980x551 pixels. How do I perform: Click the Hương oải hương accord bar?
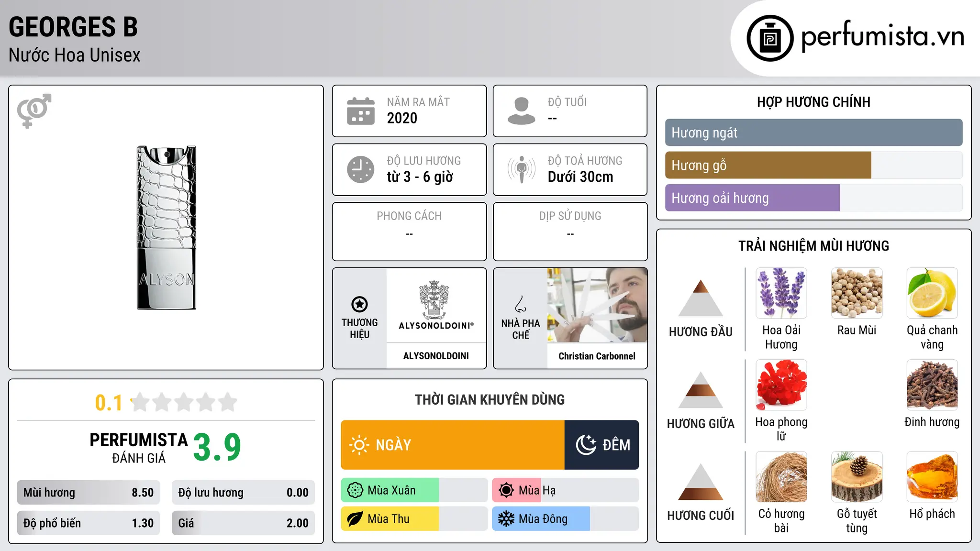pos(813,198)
